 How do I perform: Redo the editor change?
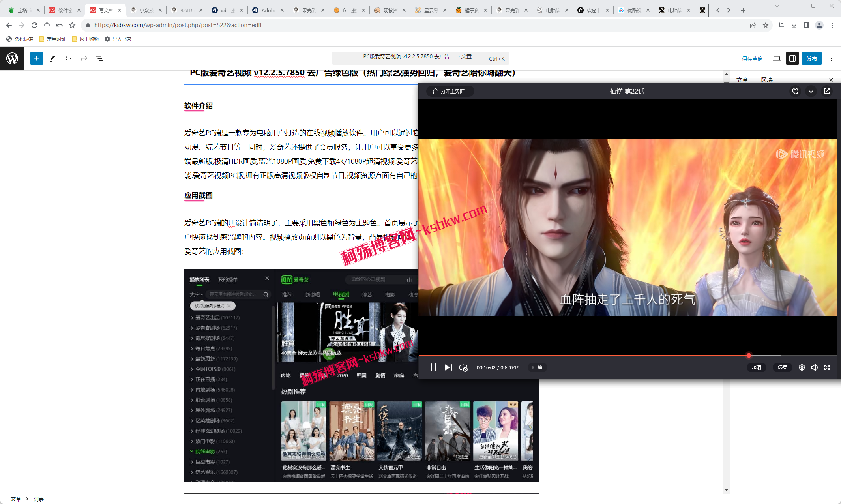pyautogui.click(x=84, y=58)
